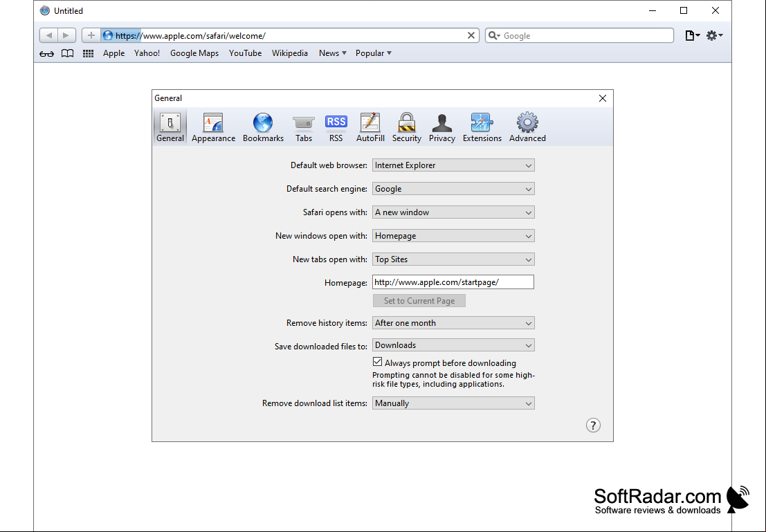This screenshot has height=532, width=766.
Task: Open the Safari opens with dropdown
Action: click(453, 212)
